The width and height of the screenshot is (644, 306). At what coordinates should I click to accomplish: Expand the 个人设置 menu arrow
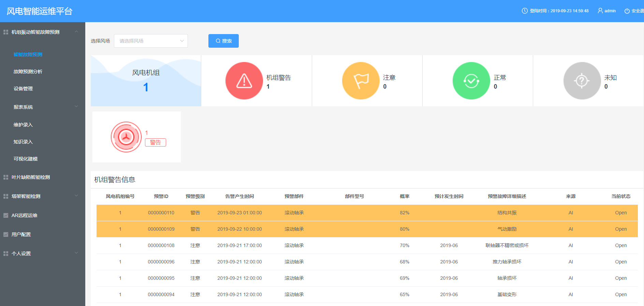pos(76,253)
